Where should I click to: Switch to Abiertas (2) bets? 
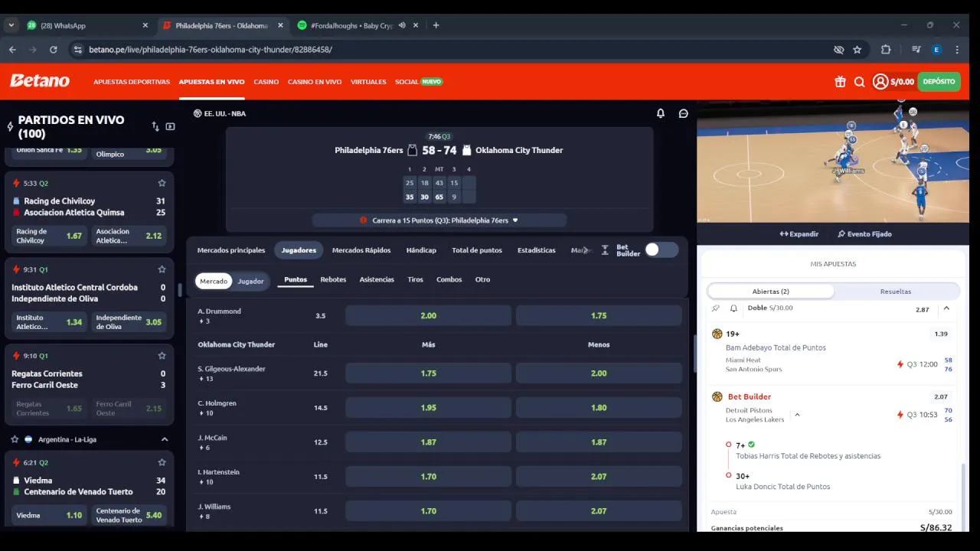click(x=771, y=292)
